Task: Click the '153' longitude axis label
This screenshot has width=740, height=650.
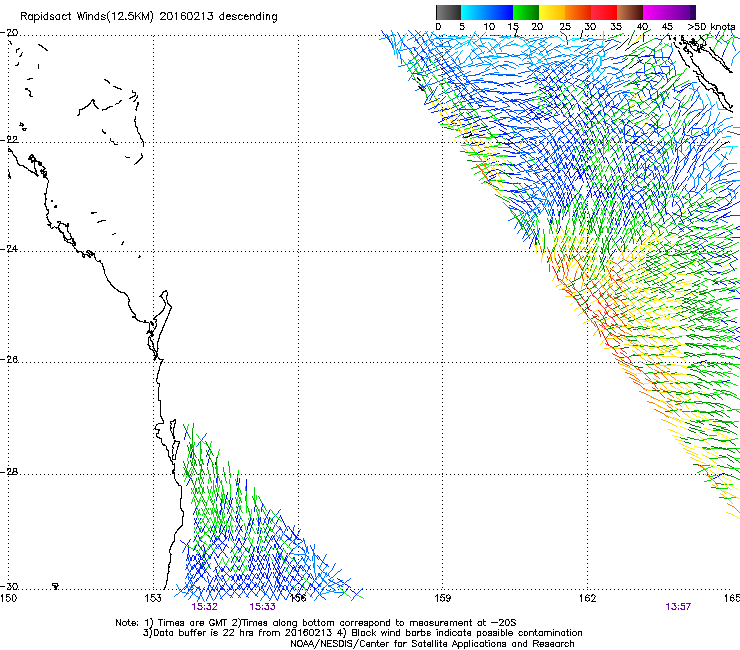Action: tap(153, 598)
